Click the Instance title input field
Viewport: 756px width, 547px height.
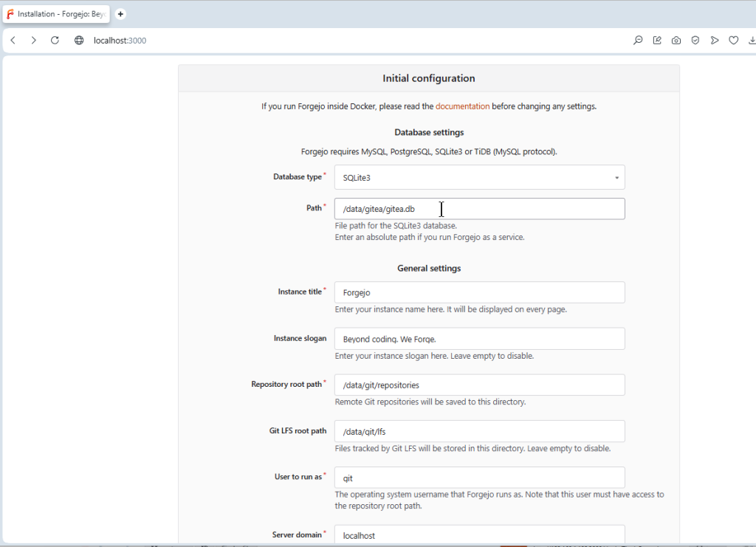pyautogui.click(x=479, y=292)
